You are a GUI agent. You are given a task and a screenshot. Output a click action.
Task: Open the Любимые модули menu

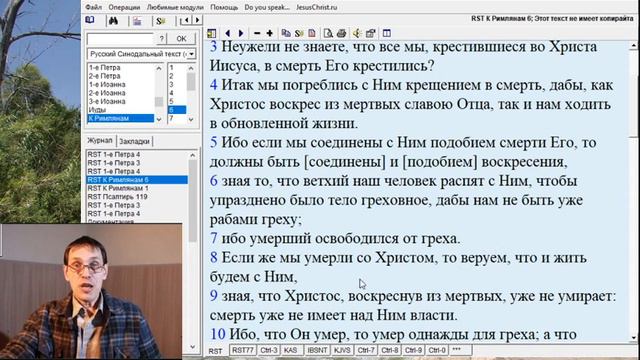tap(175, 7)
